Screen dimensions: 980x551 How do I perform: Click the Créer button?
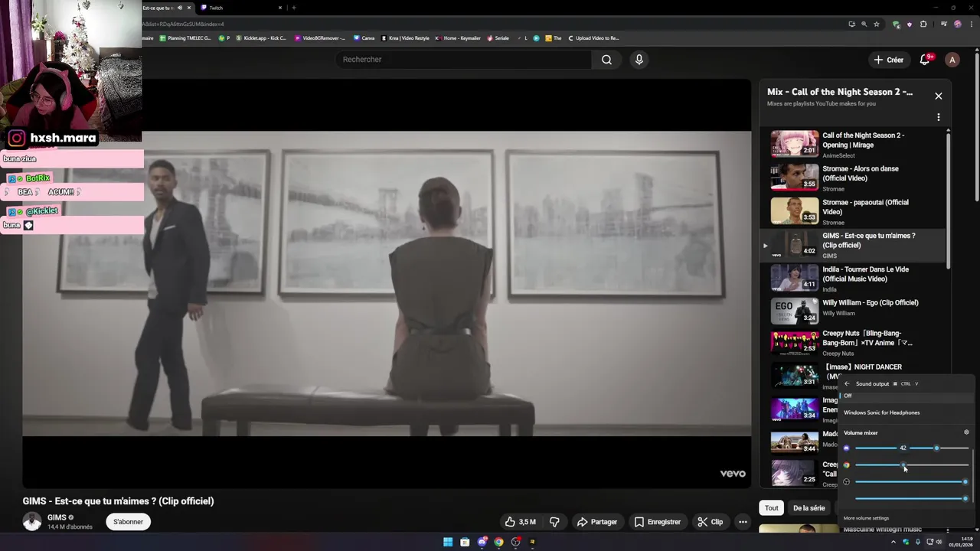coord(889,60)
